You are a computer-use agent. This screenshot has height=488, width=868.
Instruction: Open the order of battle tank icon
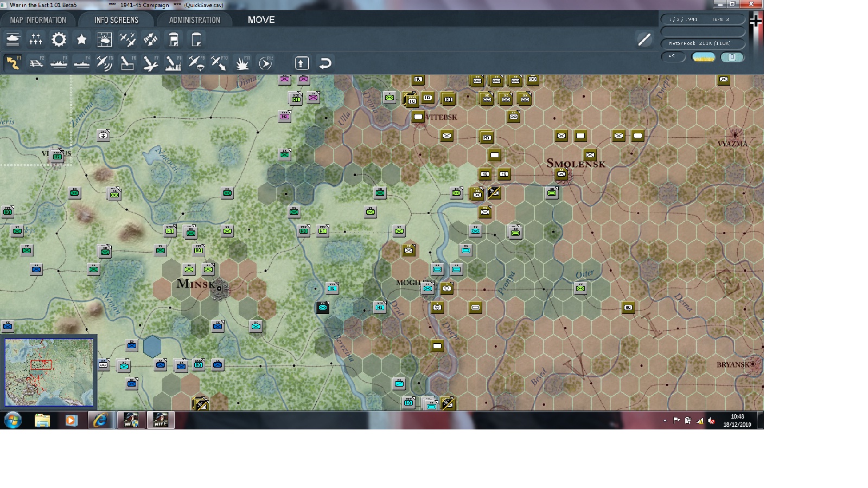click(13, 40)
